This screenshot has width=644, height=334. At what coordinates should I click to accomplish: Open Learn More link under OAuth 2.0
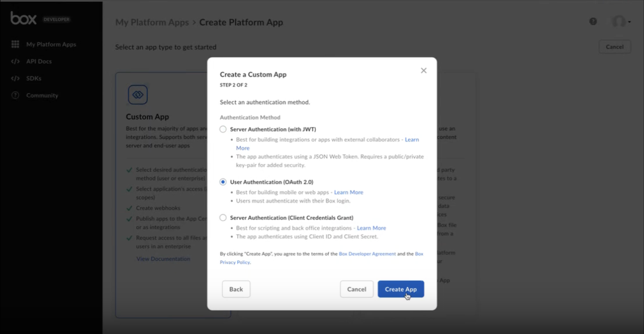348,192
